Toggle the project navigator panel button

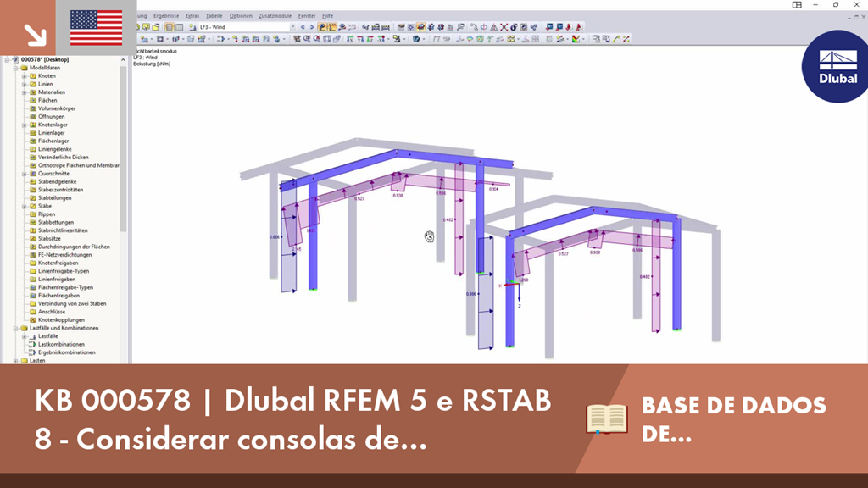(x=169, y=26)
